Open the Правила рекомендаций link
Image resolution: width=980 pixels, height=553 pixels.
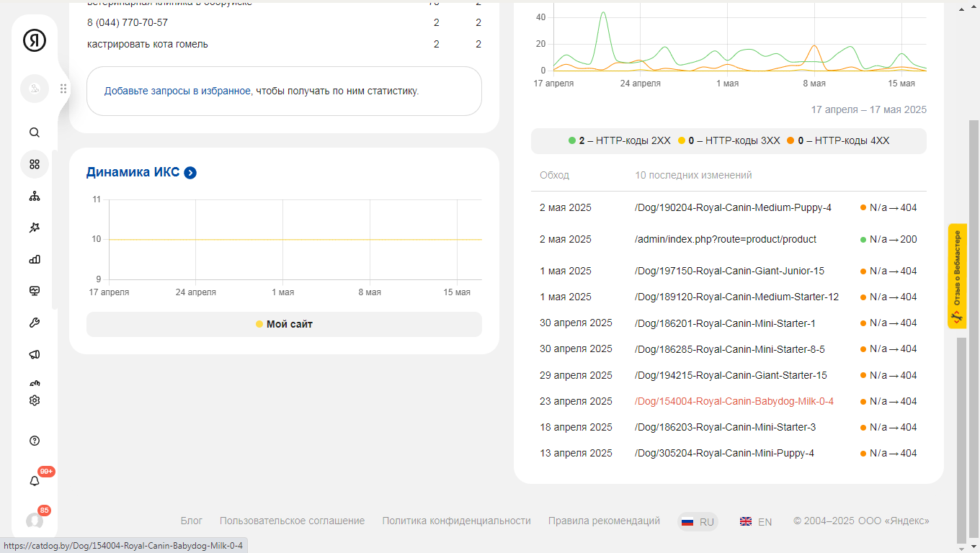(x=604, y=521)
